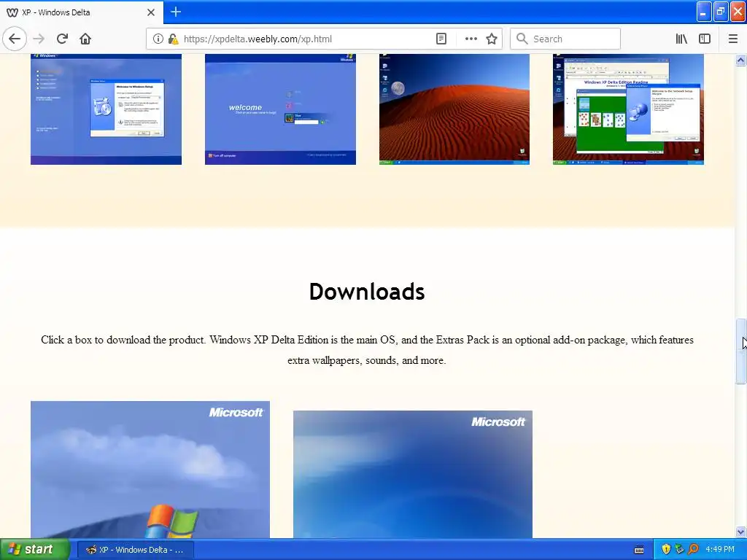Toggle reader view icon
Image resolution: width=747 pixels, height=560 pixels.
[441, 39]
